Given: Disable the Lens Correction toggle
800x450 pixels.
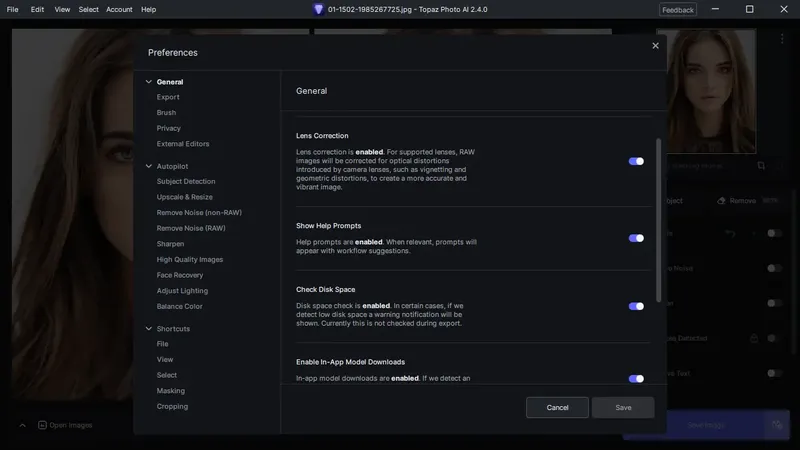Looking at the screenshot, I should [x=636, y=161].
